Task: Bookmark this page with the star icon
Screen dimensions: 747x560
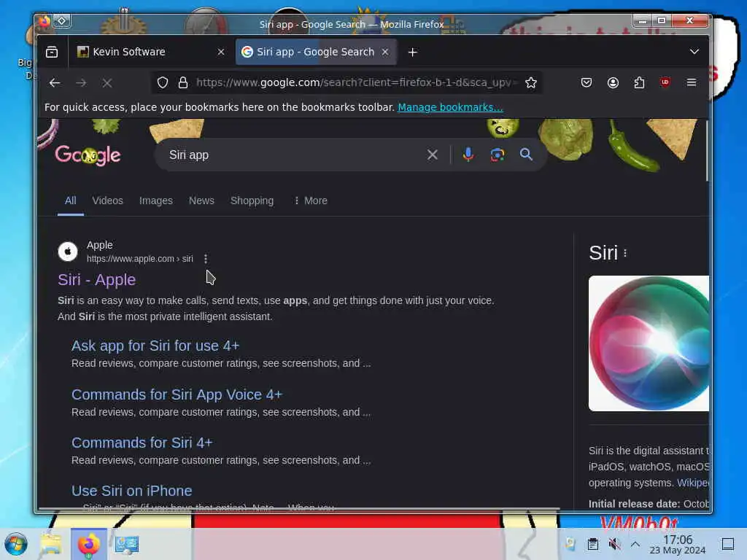Action: pyautogui.click(x=531, y=83)
